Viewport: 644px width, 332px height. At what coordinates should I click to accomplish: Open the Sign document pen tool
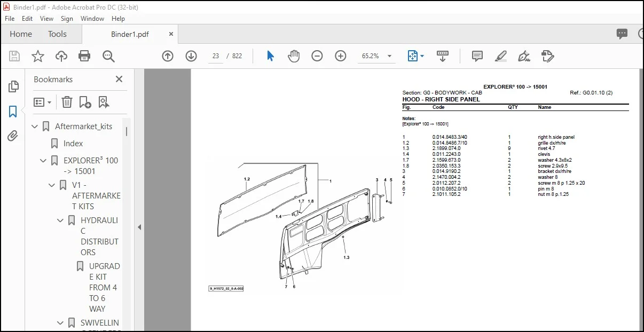pos(524,56)
